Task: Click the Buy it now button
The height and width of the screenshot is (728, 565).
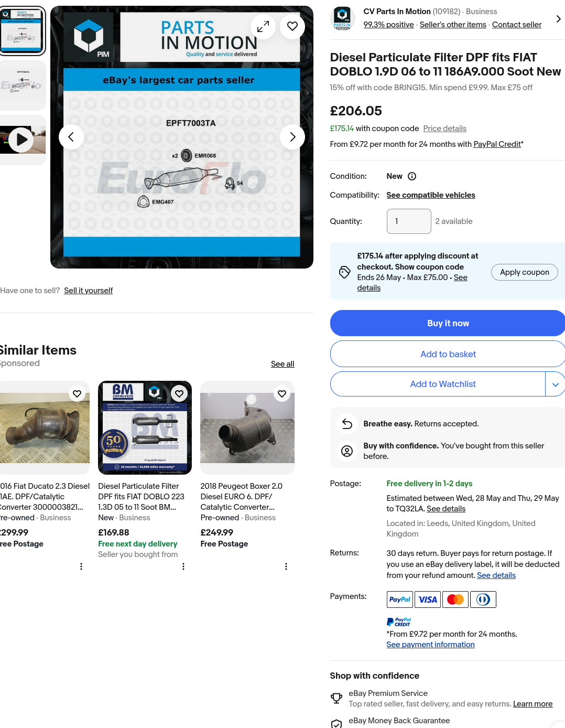Action: [x=448, y=323]
